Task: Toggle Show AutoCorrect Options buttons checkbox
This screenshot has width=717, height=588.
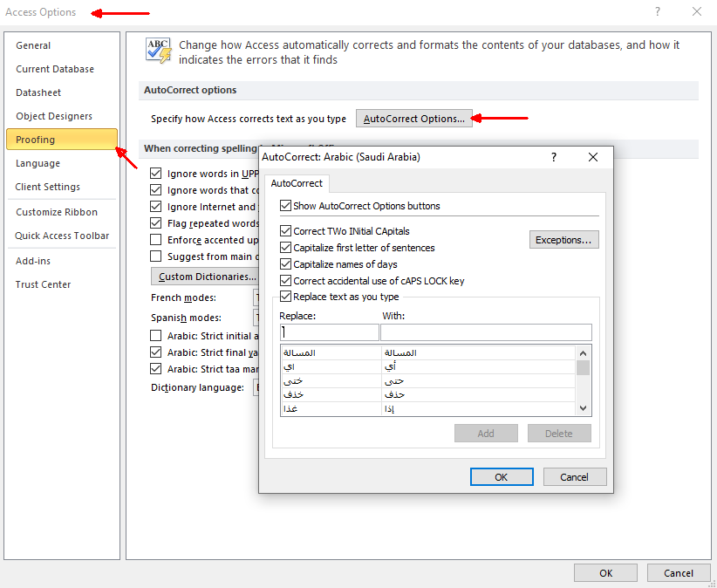Action: [285, 206]
